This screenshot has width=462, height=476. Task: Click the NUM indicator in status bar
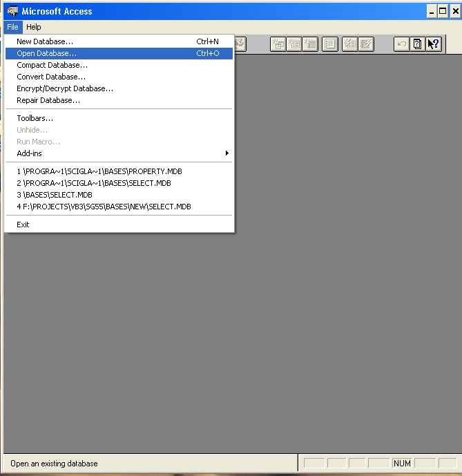(402, 464)
